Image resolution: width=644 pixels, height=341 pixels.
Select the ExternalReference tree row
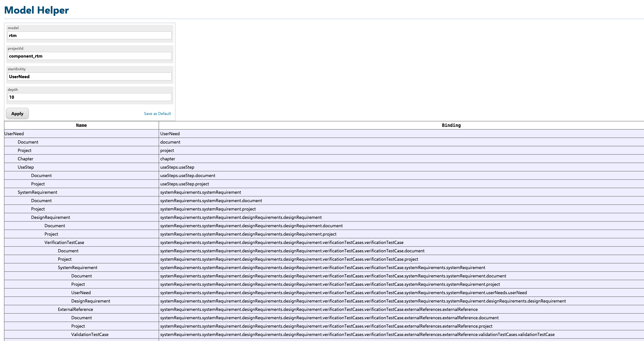[x=75, y=309]
